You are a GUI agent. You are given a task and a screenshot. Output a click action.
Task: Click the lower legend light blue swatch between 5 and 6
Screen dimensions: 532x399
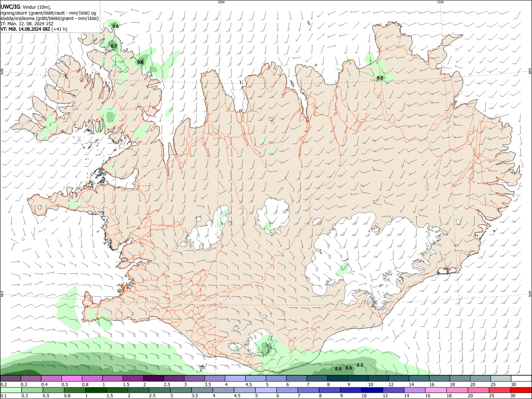pyautogui.click(x=266, y=390)
